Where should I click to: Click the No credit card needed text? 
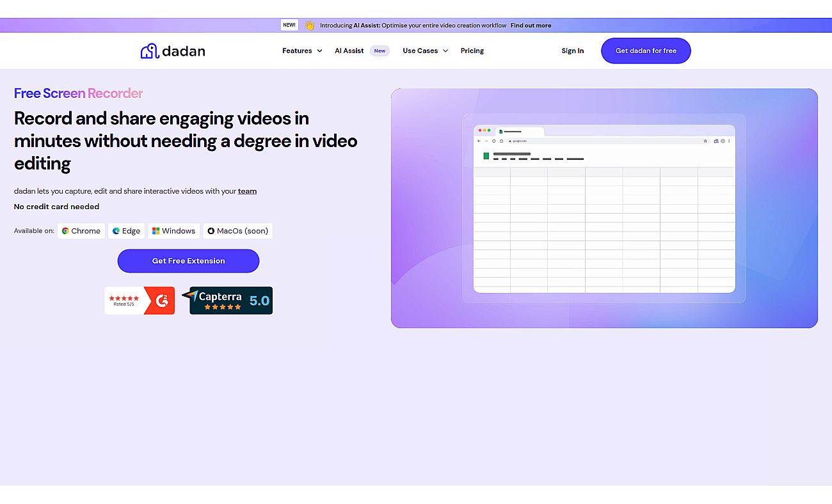point(56,207)
